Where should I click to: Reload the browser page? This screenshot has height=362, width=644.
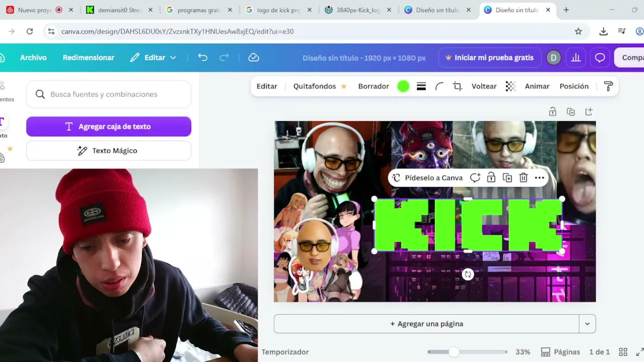[x=30, y=31]
